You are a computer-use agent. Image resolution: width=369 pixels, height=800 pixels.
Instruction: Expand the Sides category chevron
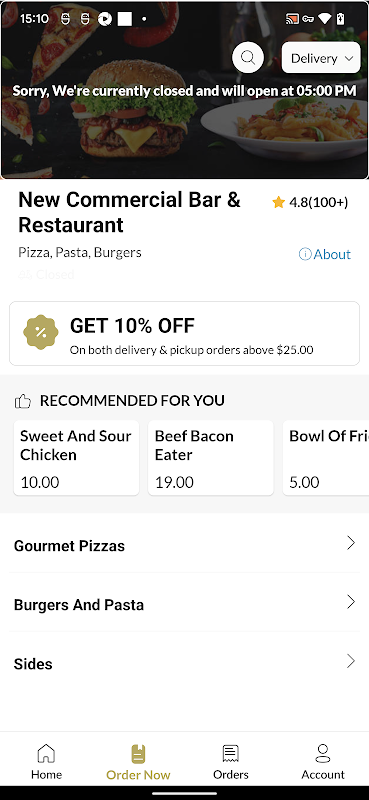(351, 661)
